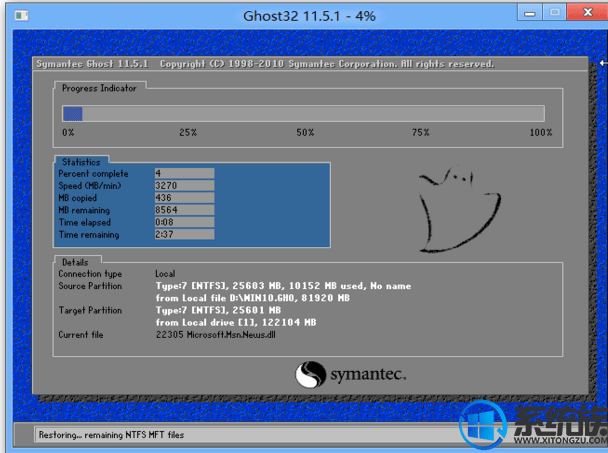Click the line from Local drive [1], 122104 MB

236,323
